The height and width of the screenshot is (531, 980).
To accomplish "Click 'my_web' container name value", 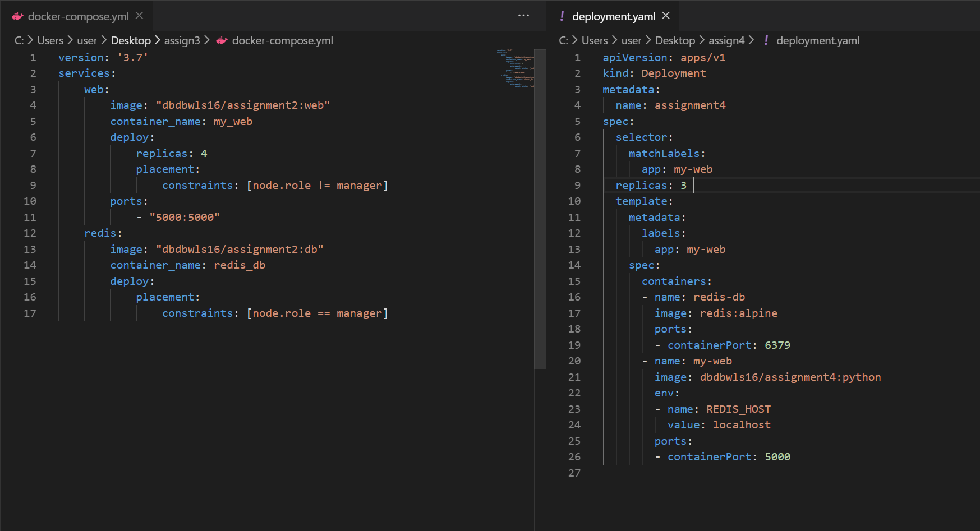I will [x=233, y=121].
